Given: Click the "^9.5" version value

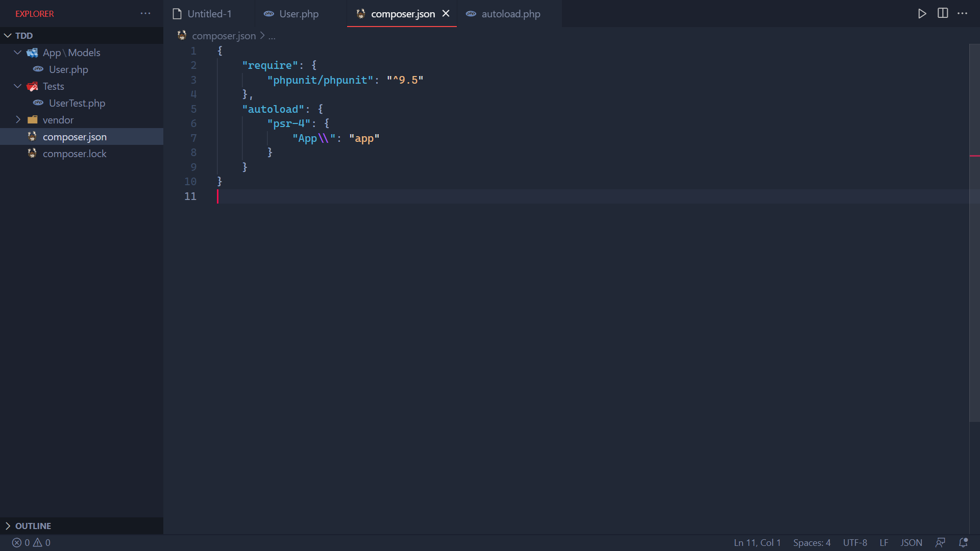Looking at the screenshot, I should tap(405, 80).
